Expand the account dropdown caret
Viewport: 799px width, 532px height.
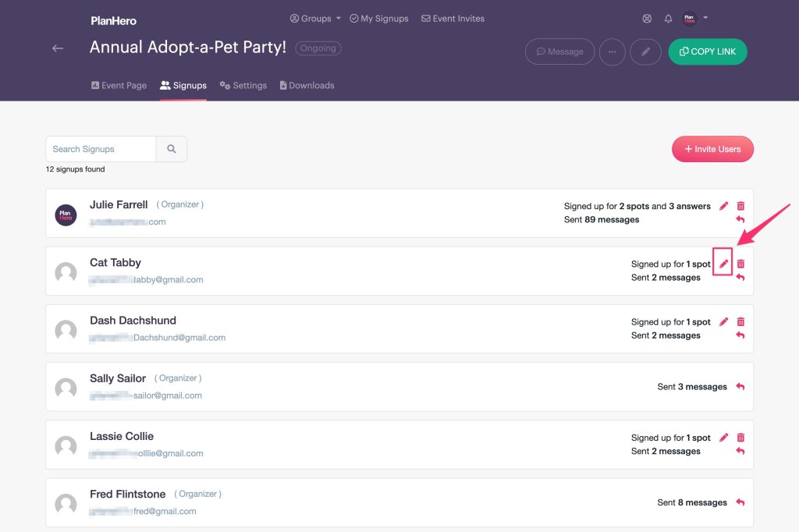(x=705, y=17)
